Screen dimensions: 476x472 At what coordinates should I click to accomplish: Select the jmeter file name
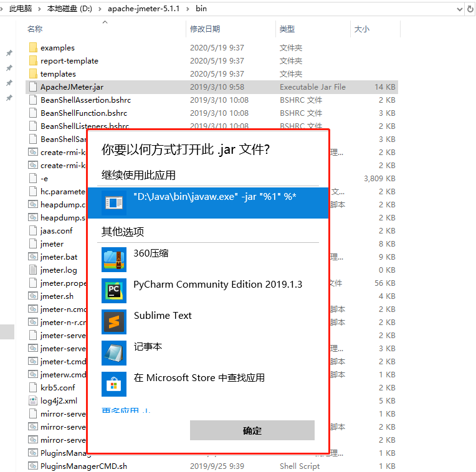52,244
